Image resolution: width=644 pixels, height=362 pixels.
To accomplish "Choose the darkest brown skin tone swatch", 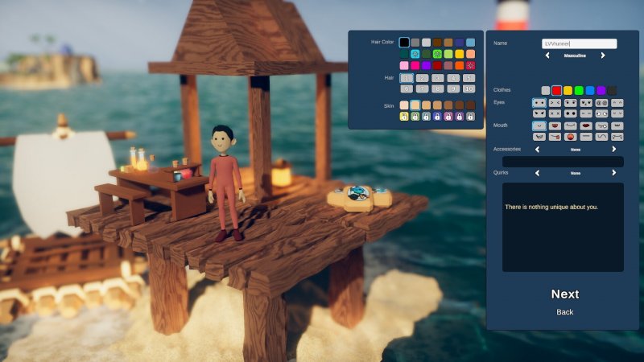I will 470,105.
